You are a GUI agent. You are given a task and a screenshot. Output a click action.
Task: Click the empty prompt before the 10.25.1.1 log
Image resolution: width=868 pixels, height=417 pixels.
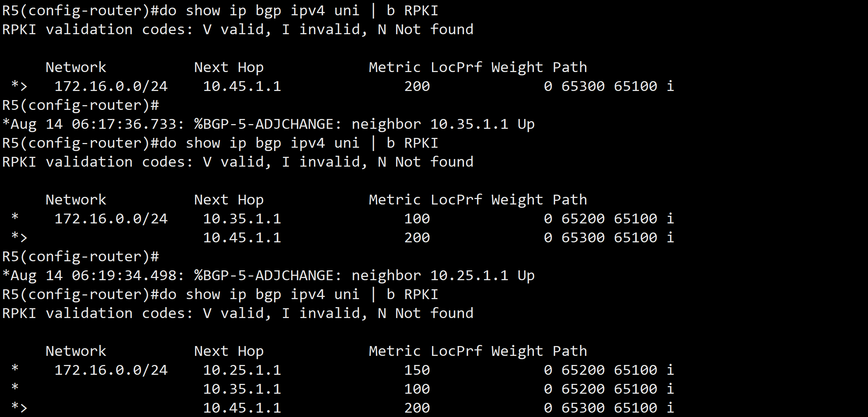(x=81, y=257)
